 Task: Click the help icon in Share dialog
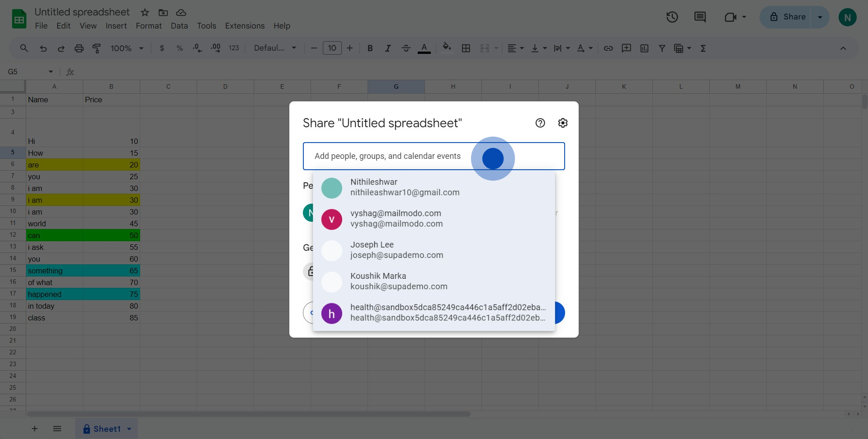tap(540, 123)
